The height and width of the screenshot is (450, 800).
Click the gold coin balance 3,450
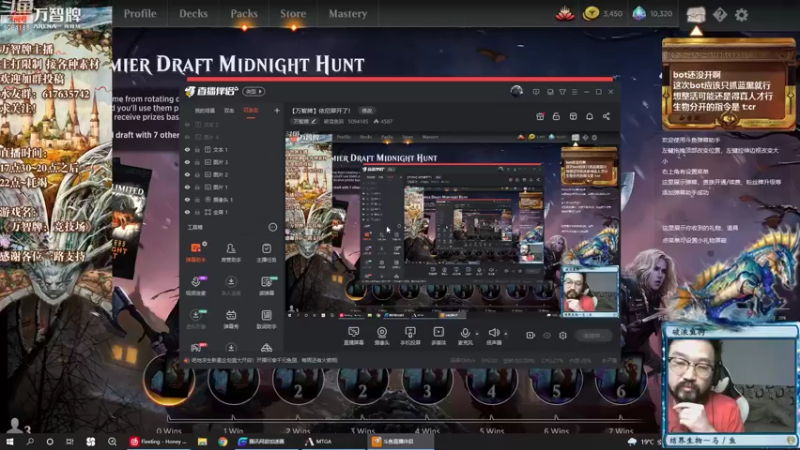603,14
